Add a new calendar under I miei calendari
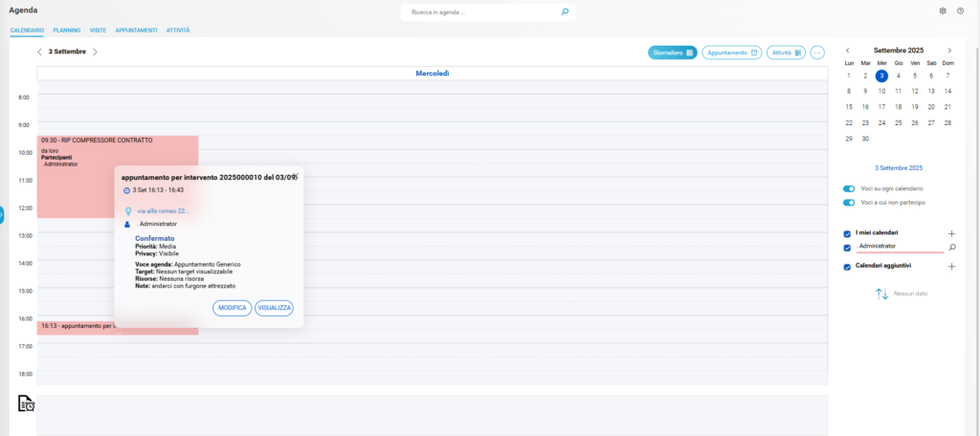This screenshot has height=436, width=980. [x=951, y=233]
